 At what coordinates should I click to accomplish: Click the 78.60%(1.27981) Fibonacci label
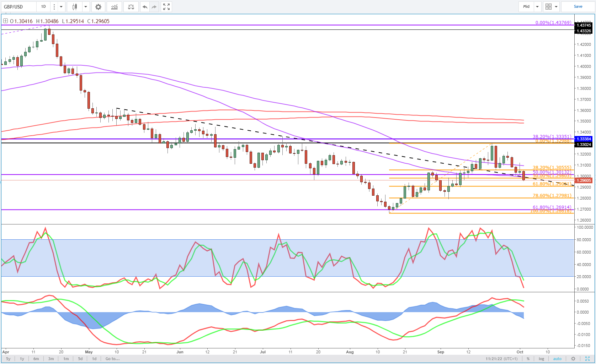click(552, 196)
